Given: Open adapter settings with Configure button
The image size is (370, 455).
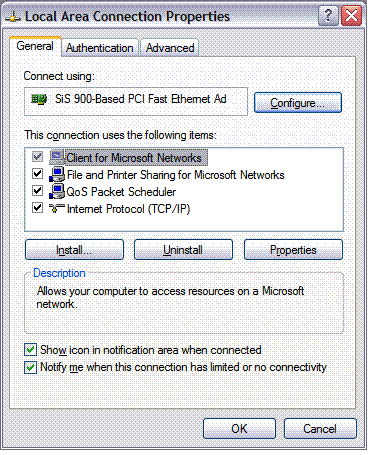Looking at the screenshot, I should [298, 103].
